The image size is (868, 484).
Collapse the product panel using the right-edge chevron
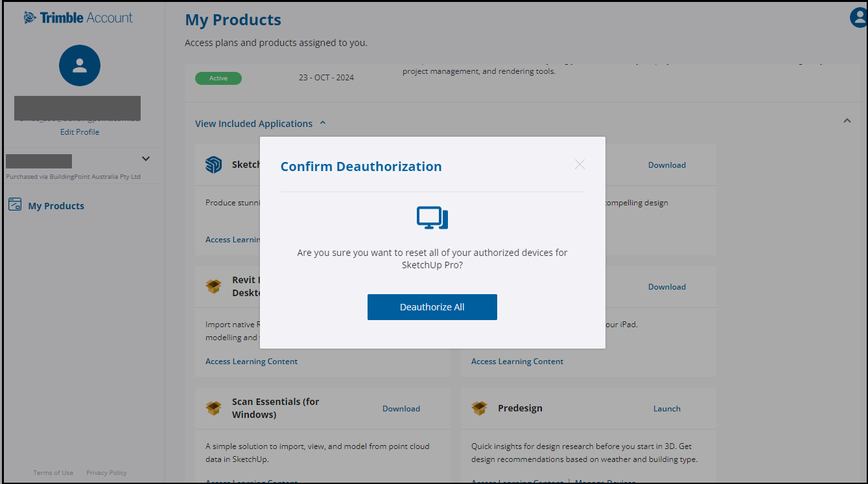[847, 121]
